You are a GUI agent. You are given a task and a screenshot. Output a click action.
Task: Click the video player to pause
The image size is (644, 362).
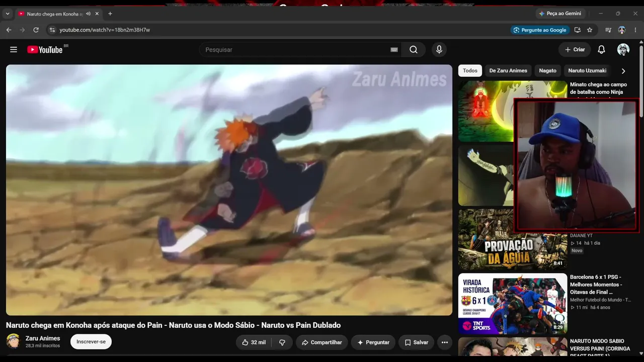pos(229,190)
